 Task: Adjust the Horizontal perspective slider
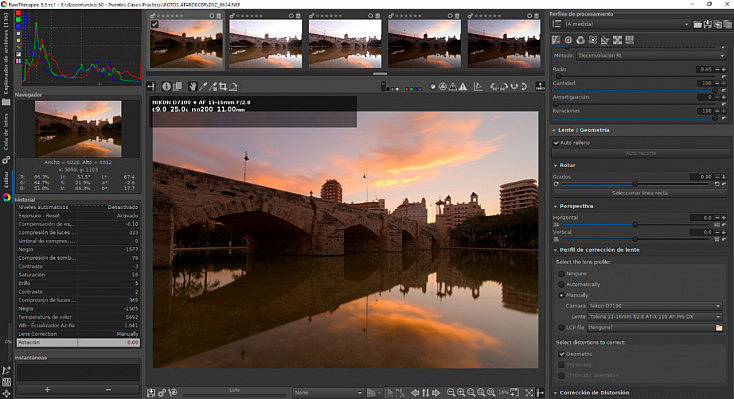click(635, 225)
